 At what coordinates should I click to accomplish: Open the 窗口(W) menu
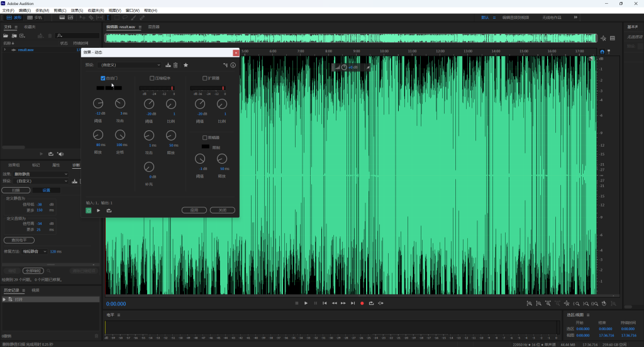point(132,10)
